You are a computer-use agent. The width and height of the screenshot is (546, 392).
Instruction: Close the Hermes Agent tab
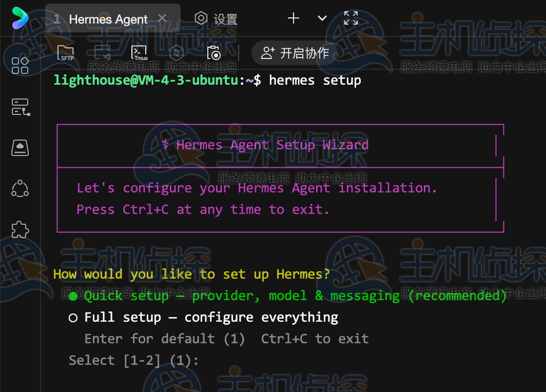[162, 18]
